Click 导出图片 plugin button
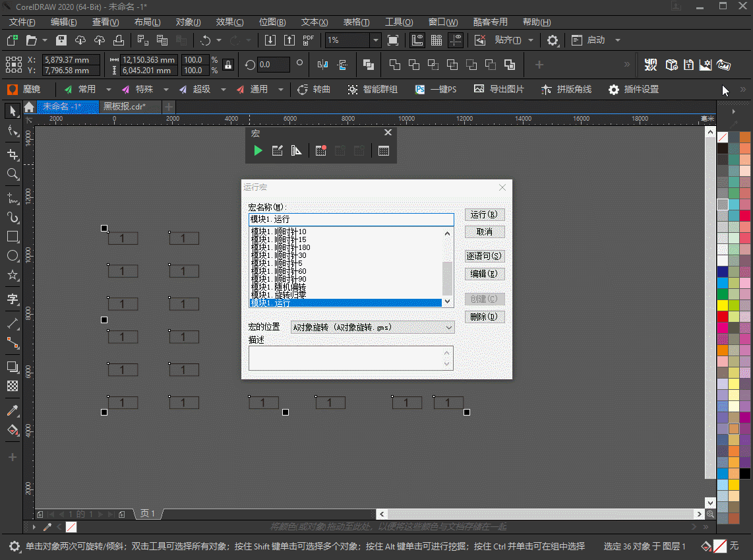The height and width of the screenshot is (560, 753). click(498, 89)
